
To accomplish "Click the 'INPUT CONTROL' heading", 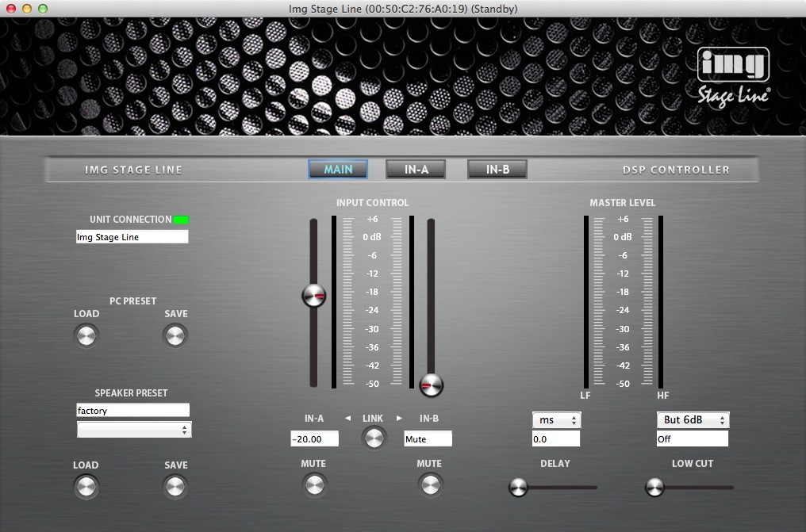I will (373, 203).
